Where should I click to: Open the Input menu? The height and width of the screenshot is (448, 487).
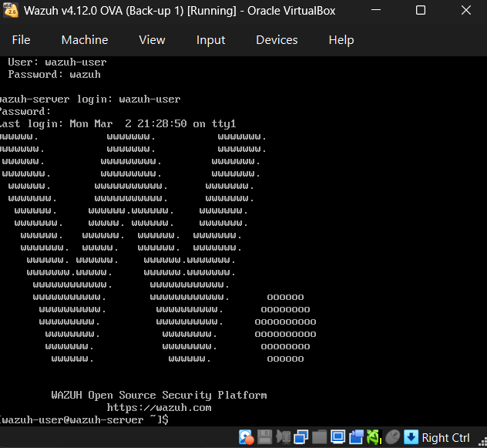point(210,40)
